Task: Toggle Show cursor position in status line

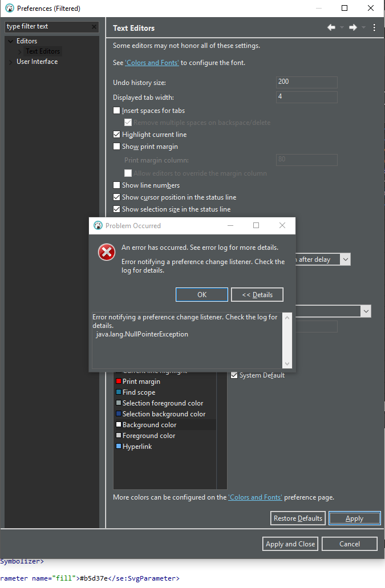Action: point(116,197)
